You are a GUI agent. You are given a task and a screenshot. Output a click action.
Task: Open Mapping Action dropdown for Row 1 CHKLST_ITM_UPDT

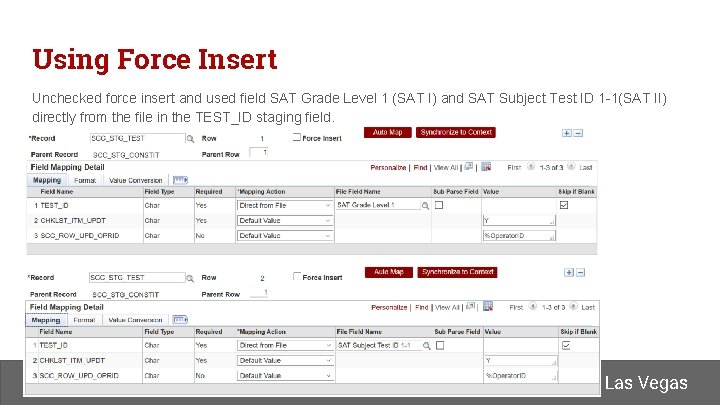coord(285,221)
